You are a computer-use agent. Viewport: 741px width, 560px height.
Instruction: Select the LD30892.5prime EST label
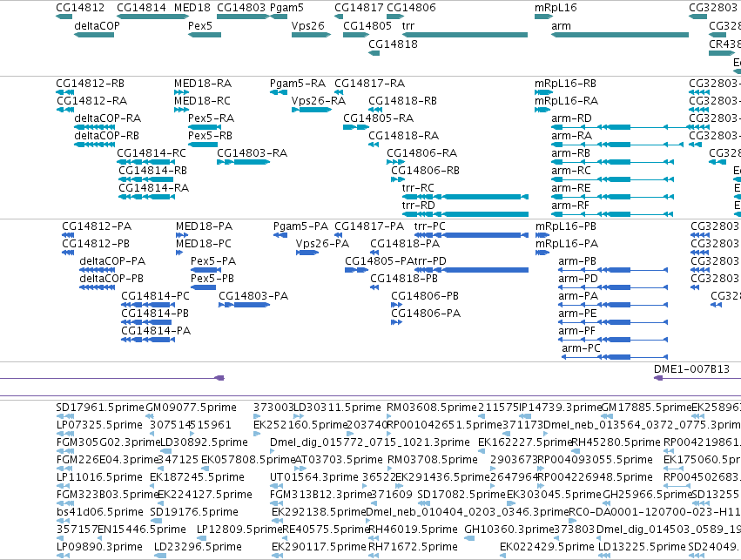[x=204, y=442]
